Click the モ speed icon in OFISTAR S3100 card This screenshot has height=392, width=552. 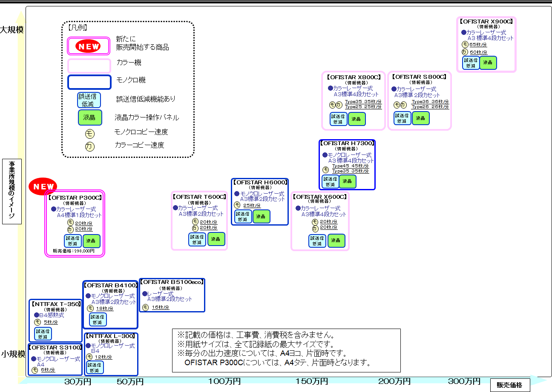tap(34, 370)
